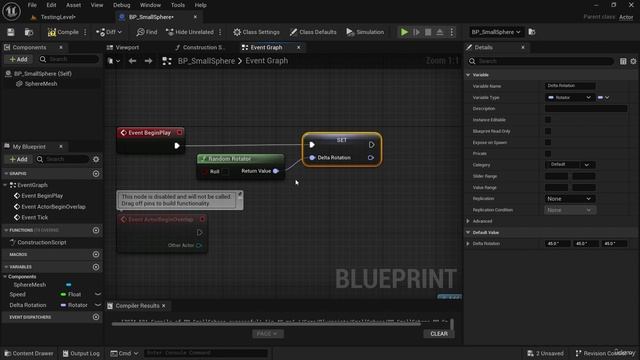
Task: Click Add in the Components panel
Action: click(x=18, y=59)
